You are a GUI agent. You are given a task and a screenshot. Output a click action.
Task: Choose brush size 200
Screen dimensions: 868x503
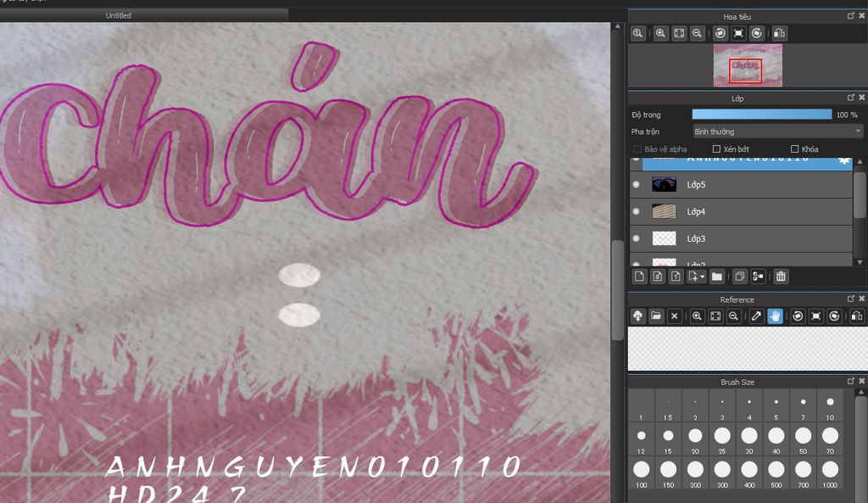(695, 473)
